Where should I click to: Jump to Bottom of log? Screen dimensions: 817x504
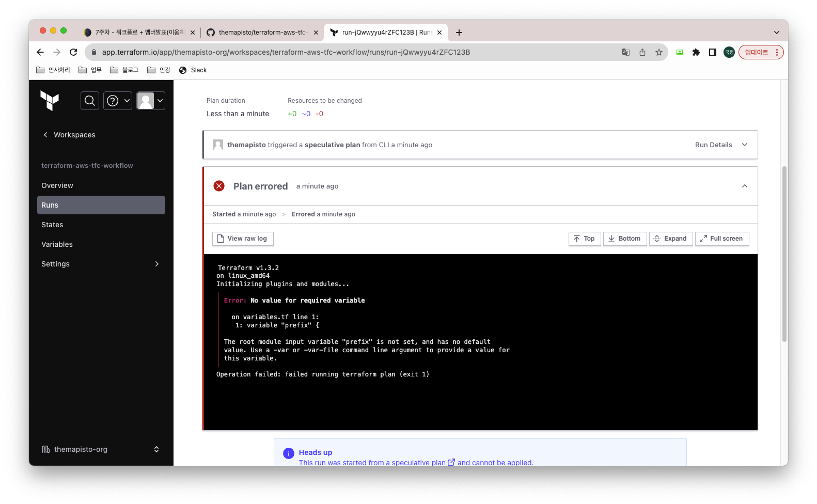tap(625, 239)
